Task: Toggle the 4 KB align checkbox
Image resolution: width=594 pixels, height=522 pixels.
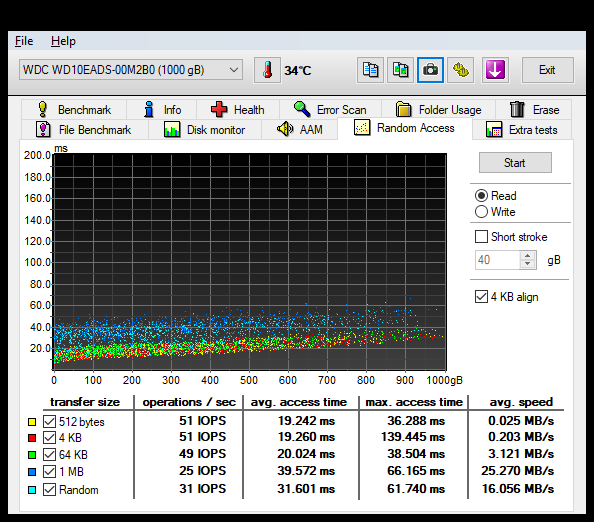Action: tap(481, 297)
